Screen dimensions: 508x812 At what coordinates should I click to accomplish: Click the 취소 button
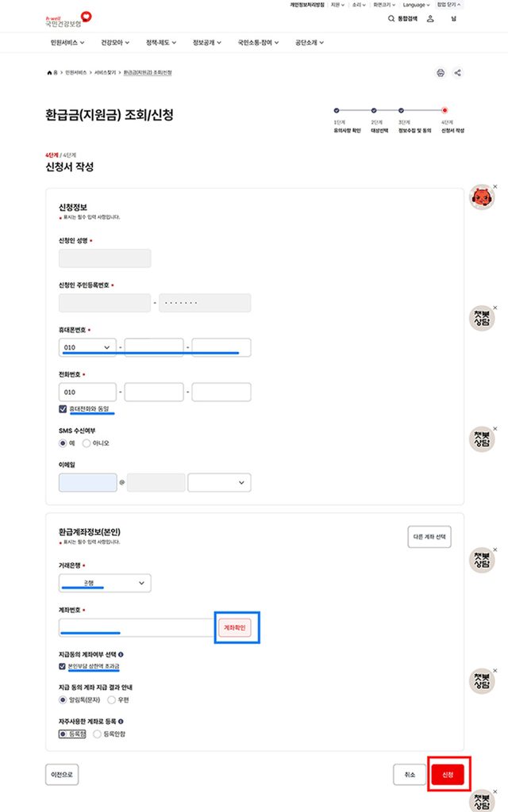tap(410, 775)
